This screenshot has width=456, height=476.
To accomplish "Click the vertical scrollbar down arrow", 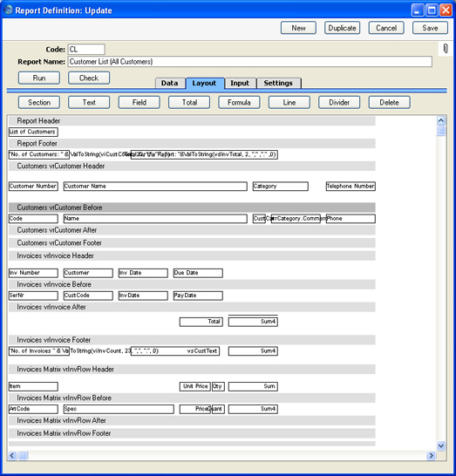I will [x=441, y=446].
